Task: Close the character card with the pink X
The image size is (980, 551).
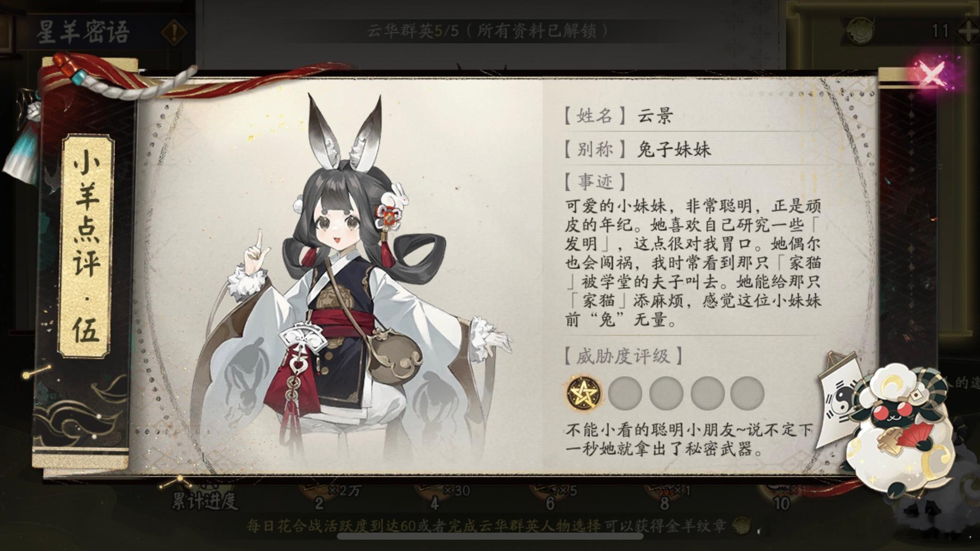Action: point(931,74)
